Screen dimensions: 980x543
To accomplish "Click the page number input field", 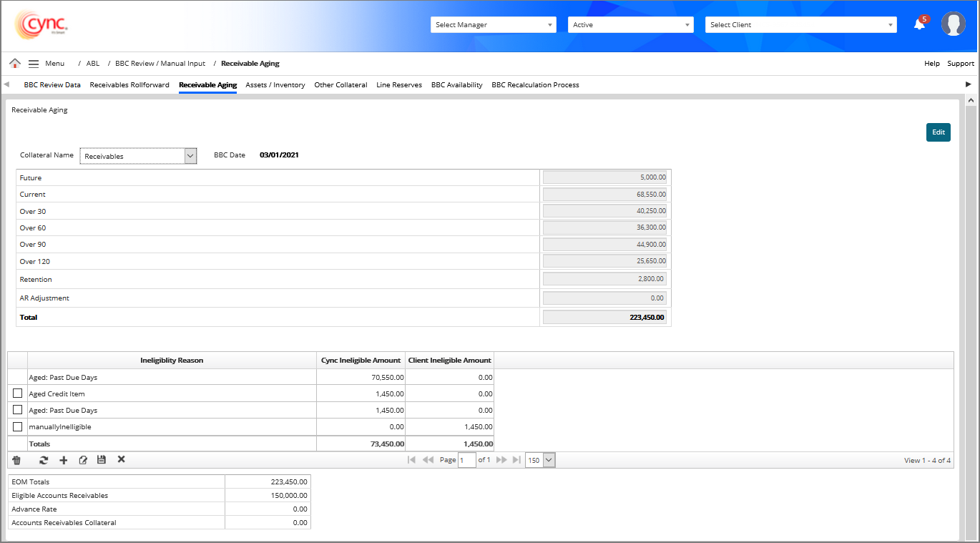I will click(x=467, y=460).
